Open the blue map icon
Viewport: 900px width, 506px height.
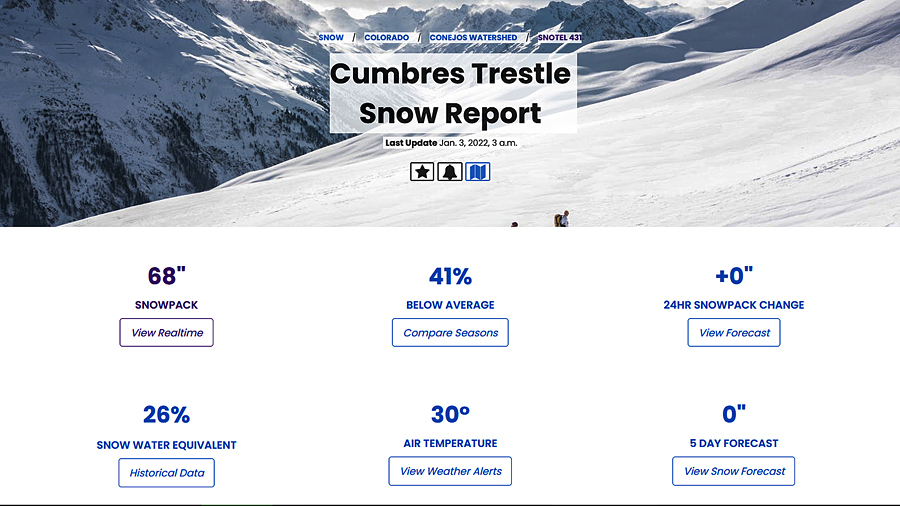(478, 172)
